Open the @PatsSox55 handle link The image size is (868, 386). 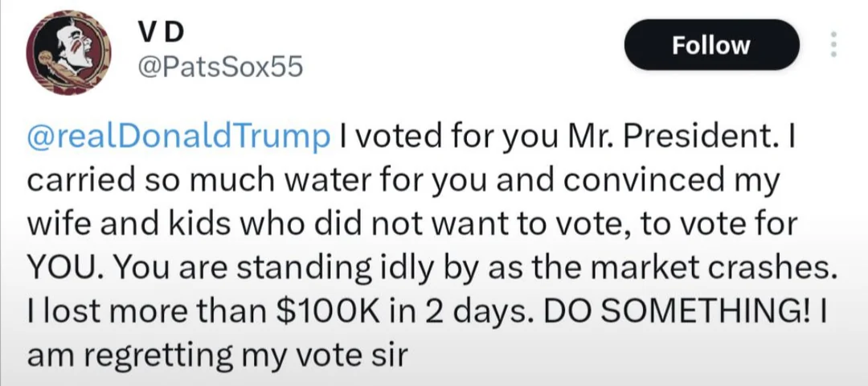pyautogui.click(x=219, y=68)
